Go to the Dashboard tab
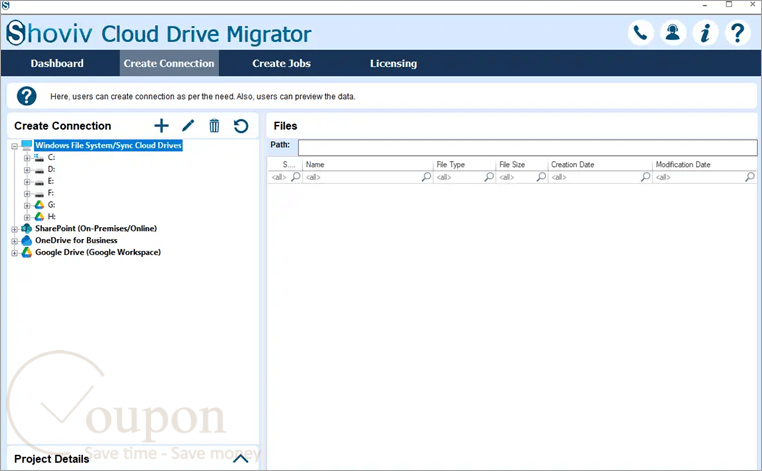The width and height of the screenshot is (762, 471). coord(57,63)
